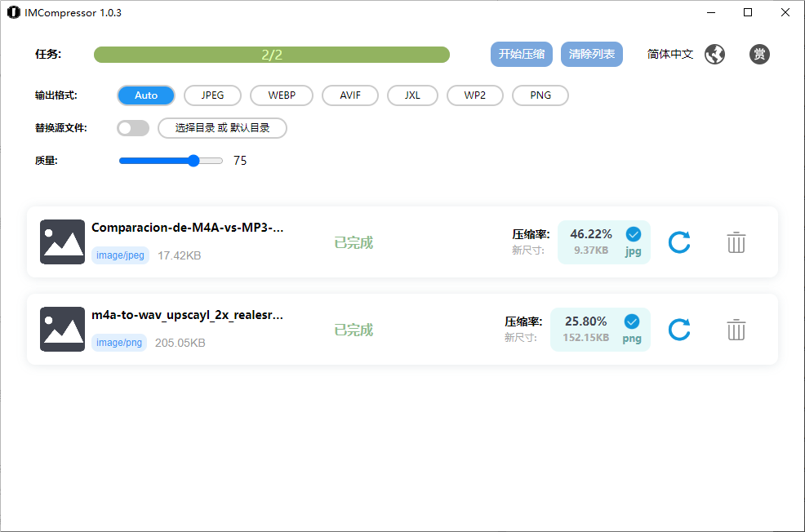Click the new size 9.37KB
Image resolution: width=805 pixels, height=532 pixels.
click(591, 250)
